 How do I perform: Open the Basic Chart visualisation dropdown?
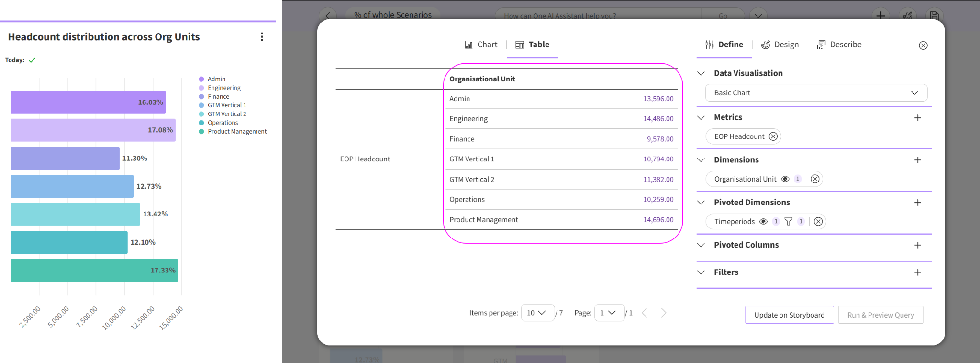click(816, 93)
